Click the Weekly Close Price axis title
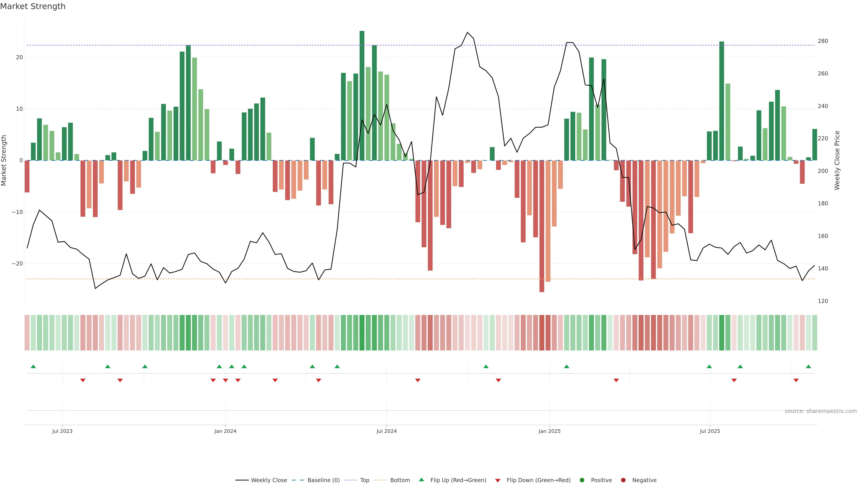Screen dimensions: 868x488 (x=837, y=160)
